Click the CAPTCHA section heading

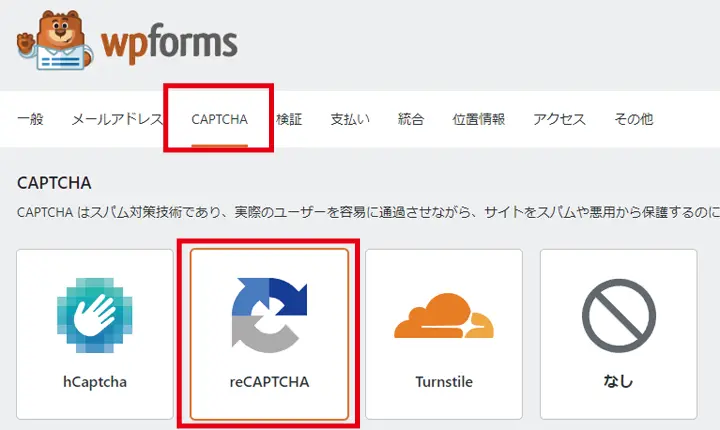point(54,183)
